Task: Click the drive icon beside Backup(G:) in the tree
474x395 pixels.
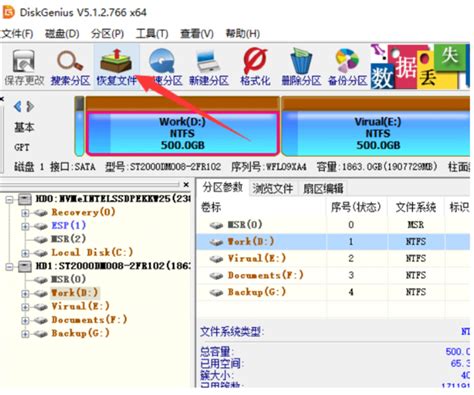Action: point(41,333)
